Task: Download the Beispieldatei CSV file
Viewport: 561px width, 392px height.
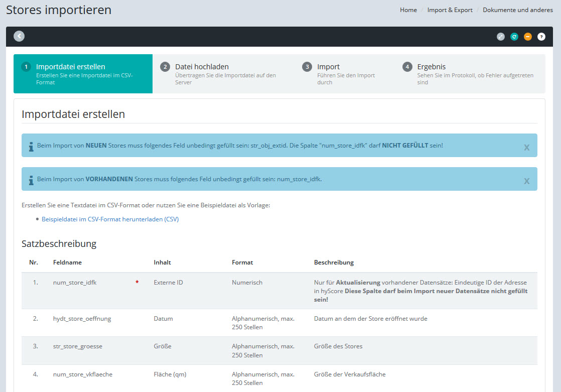Action: click(x=110, y=219)
